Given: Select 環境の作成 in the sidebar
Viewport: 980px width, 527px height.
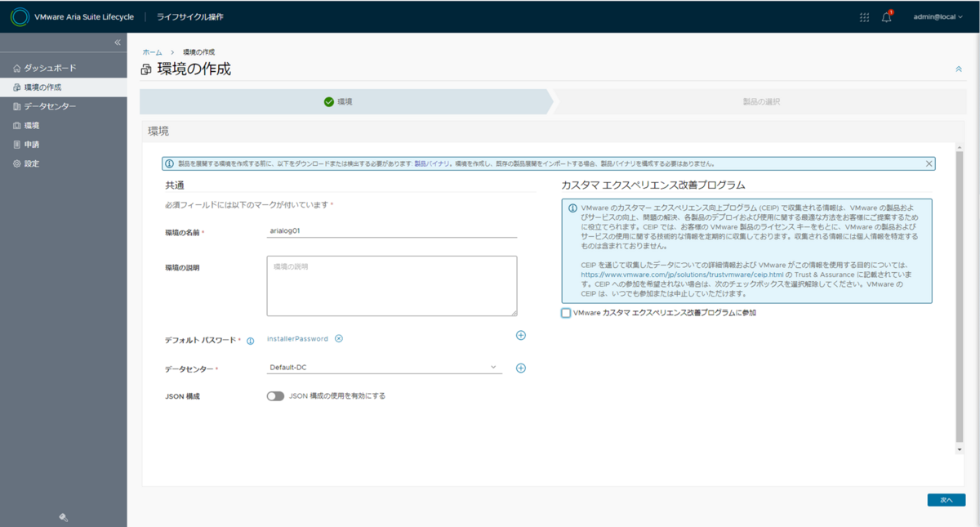Looking at the screenshot, I should click(63, 87).
